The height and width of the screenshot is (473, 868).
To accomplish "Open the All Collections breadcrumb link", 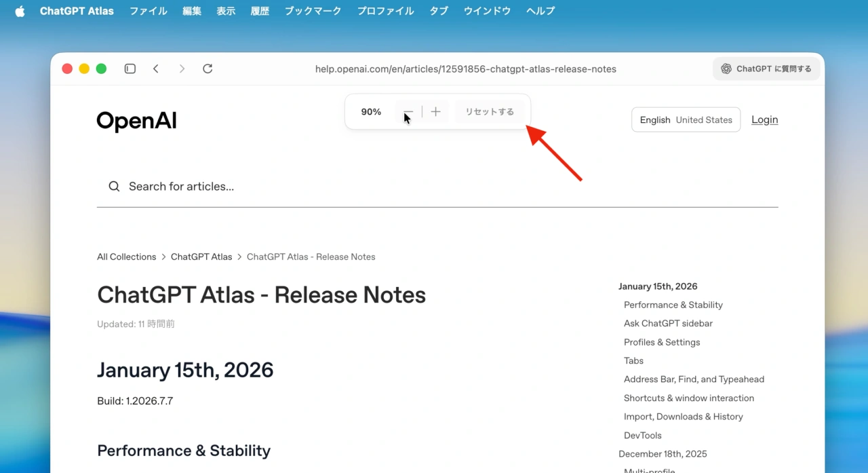I will tap(126, 257).
